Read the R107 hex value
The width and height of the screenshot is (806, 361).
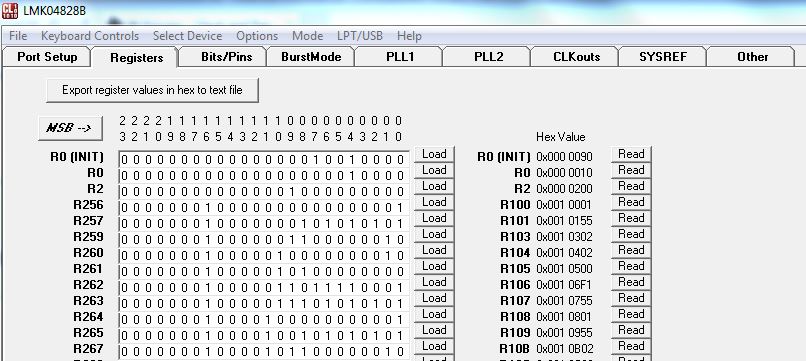(631, 297)
